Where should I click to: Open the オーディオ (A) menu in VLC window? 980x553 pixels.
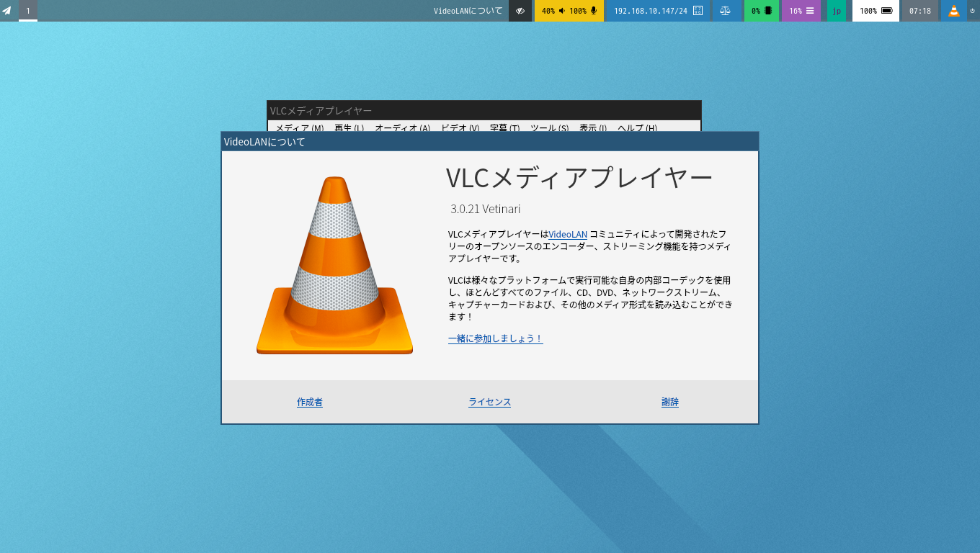[403, 127]
